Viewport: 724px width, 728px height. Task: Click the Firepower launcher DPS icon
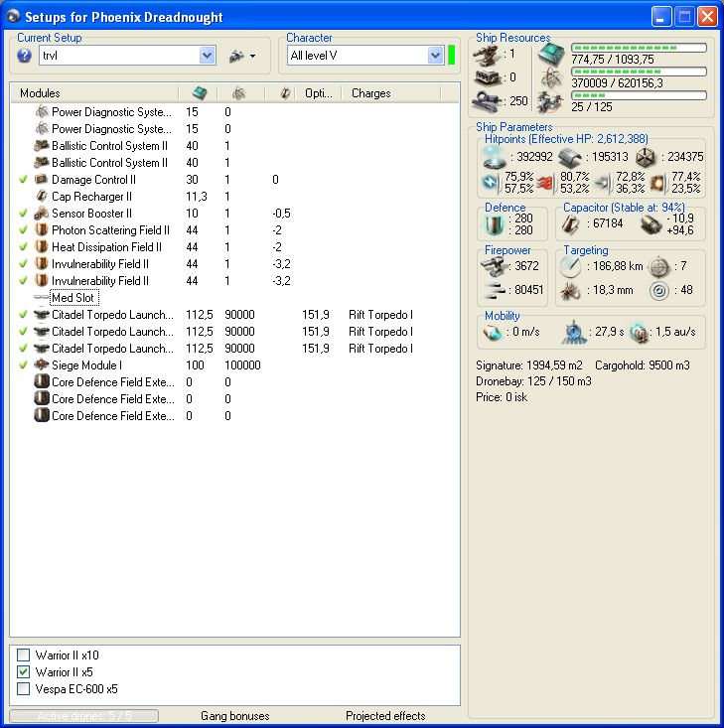click(495, 266)
